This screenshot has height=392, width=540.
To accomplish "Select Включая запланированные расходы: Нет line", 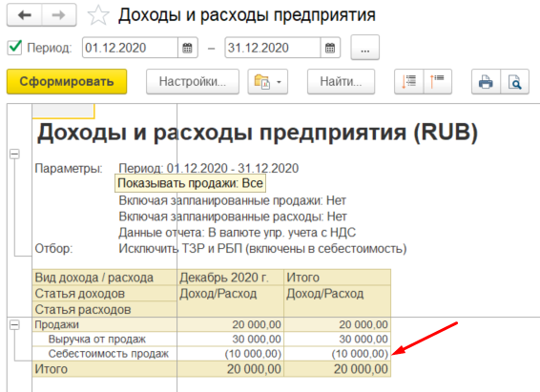I will click(x=233, y=217).
